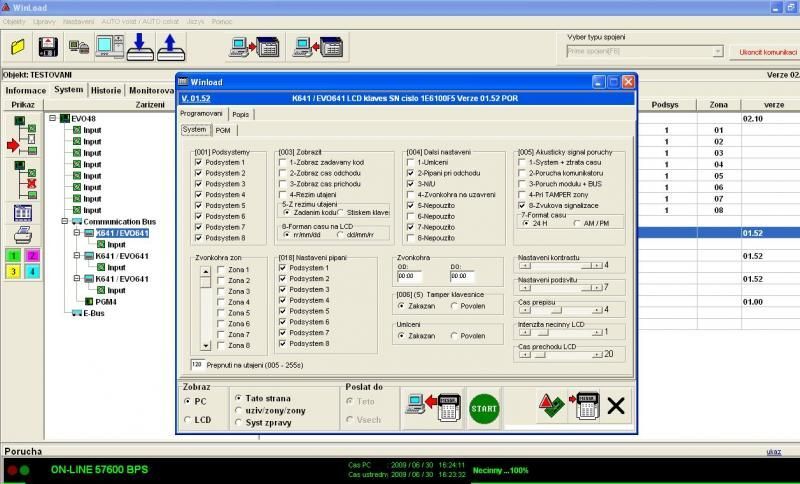Select the LCD radio button under Zobraz
The height and width of the screenshot is (484, 800).
[x=190, y=420]
